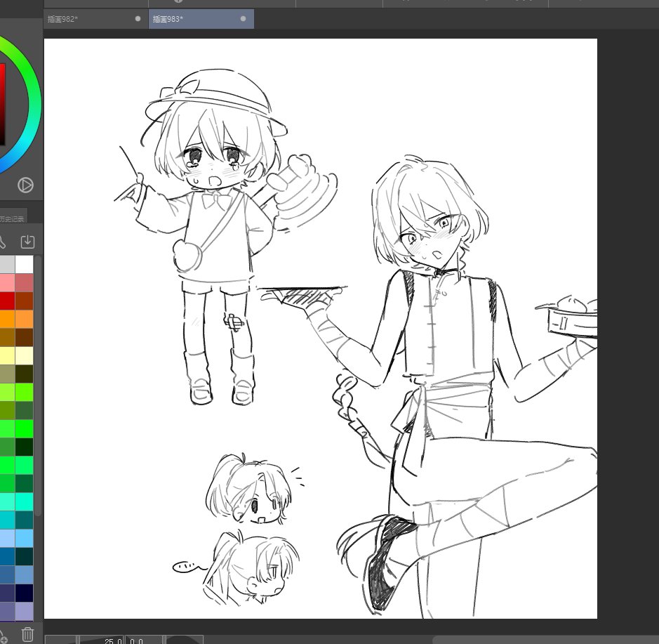Select the dark brown swatch

pyautogui.click(x=24, y=337)
